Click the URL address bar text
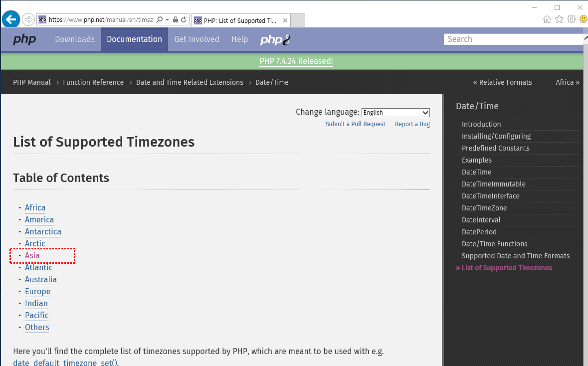The width and height of the screenshot is (588, 366). [x=101, y=20]
